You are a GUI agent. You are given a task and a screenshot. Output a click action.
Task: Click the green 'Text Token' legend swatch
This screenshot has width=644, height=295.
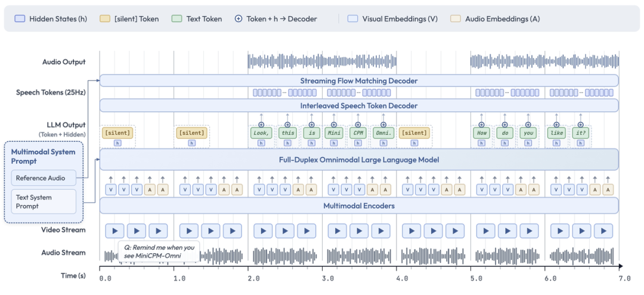point(177,19)
